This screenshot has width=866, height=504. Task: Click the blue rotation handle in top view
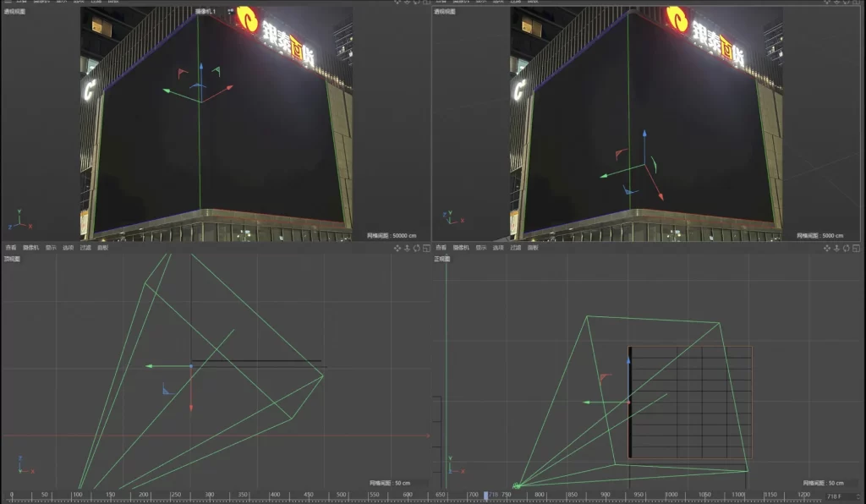tap(168, 389)
